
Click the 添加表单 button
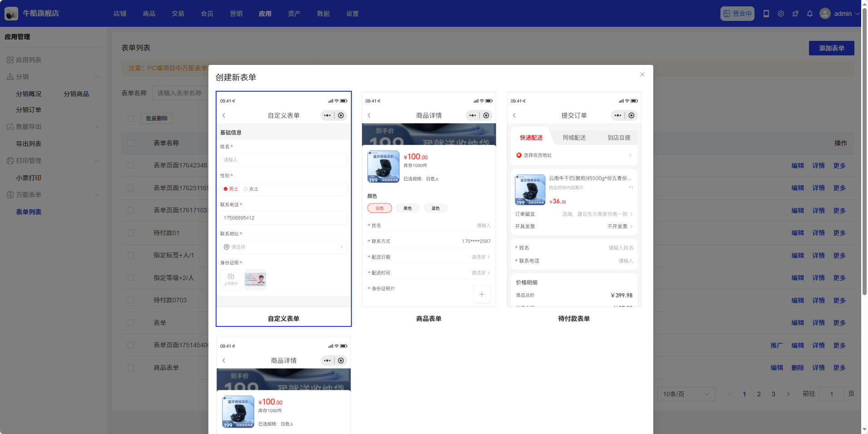[831, 48]
